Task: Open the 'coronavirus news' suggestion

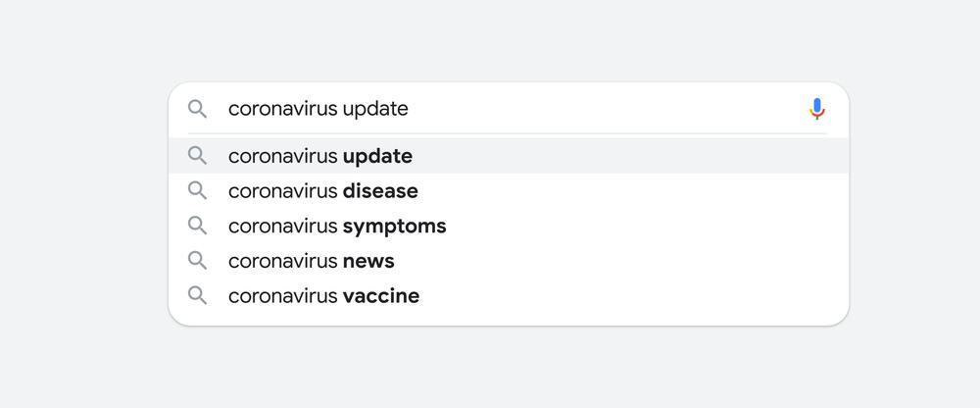Action: pos(508,261)
